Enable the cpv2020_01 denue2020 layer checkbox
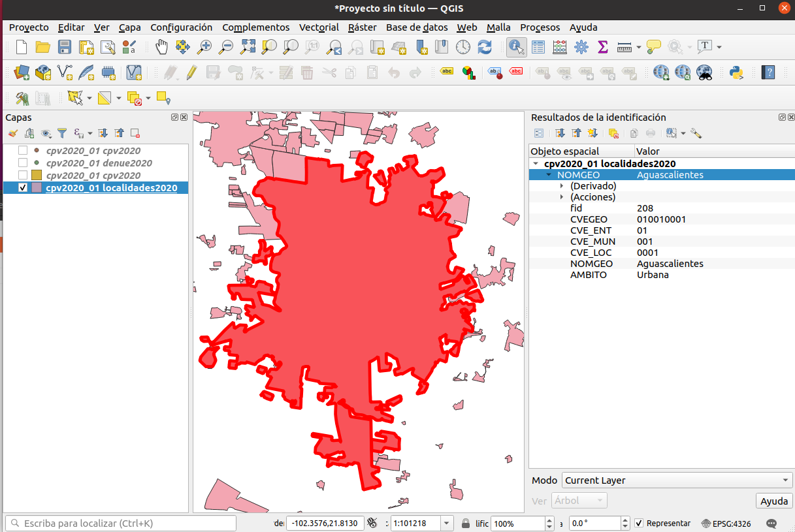The width and height of the screenshot is (795, 532). tap(23, 163)
